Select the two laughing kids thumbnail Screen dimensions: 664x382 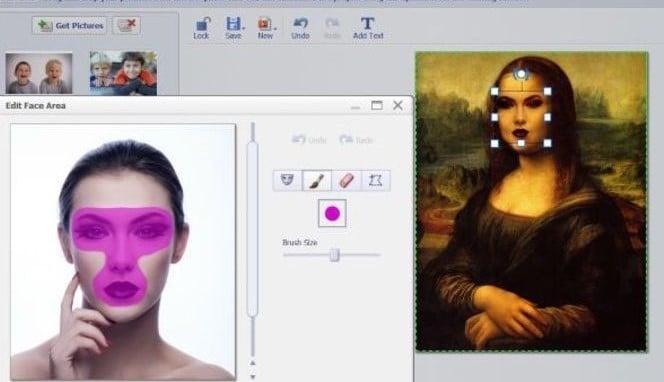click(39, 73)
